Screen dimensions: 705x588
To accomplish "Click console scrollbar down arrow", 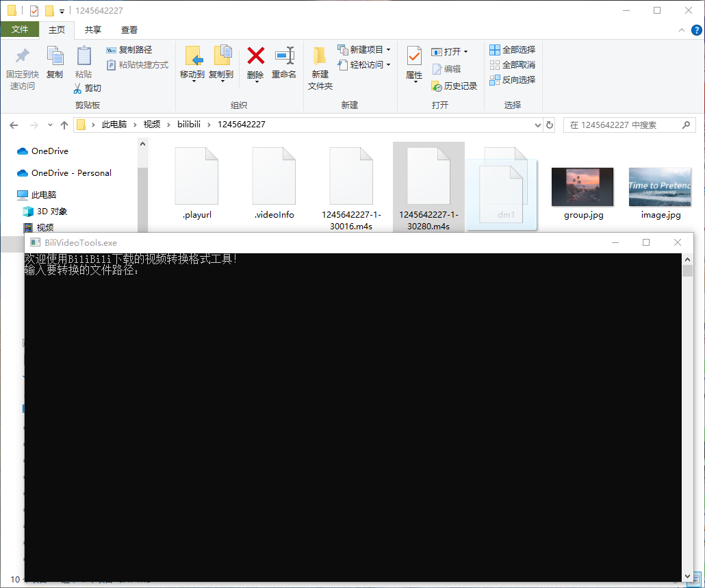I will [687, 576].
